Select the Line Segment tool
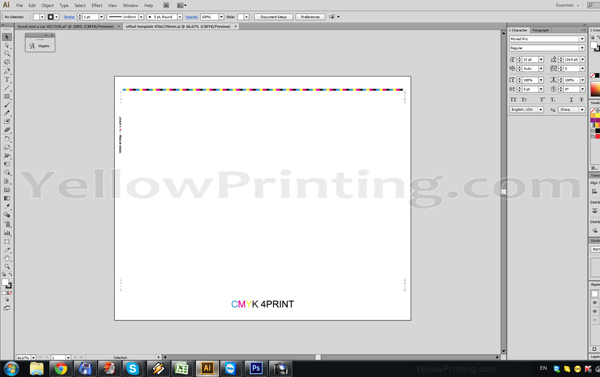This screenshot has width=600, height=377. (x=7, y=88)
